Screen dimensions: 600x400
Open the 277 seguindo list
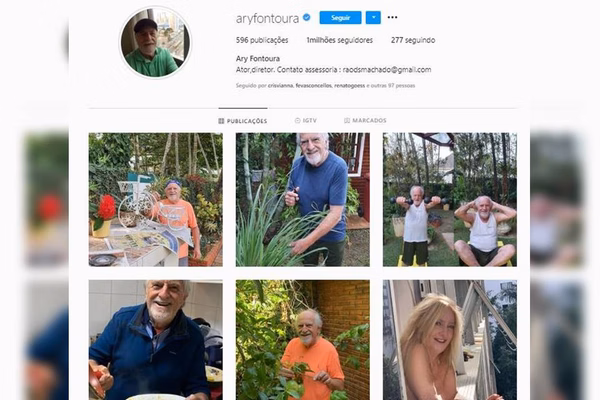413,40
